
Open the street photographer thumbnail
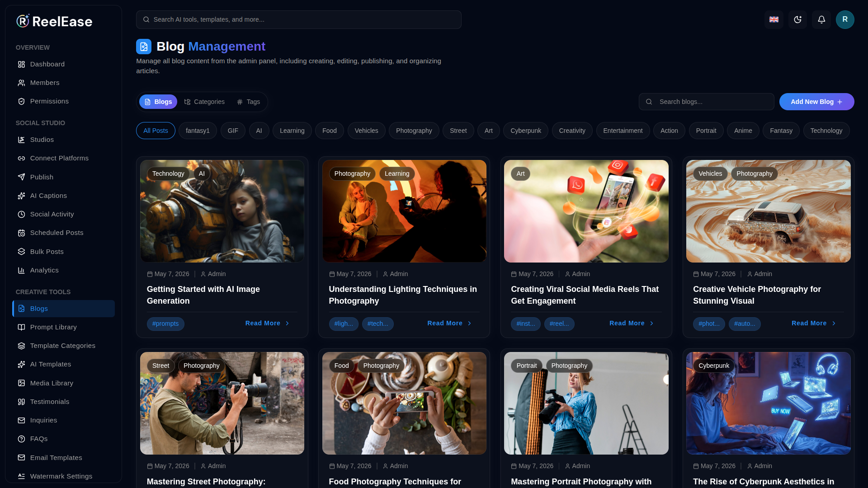point(222,403)
